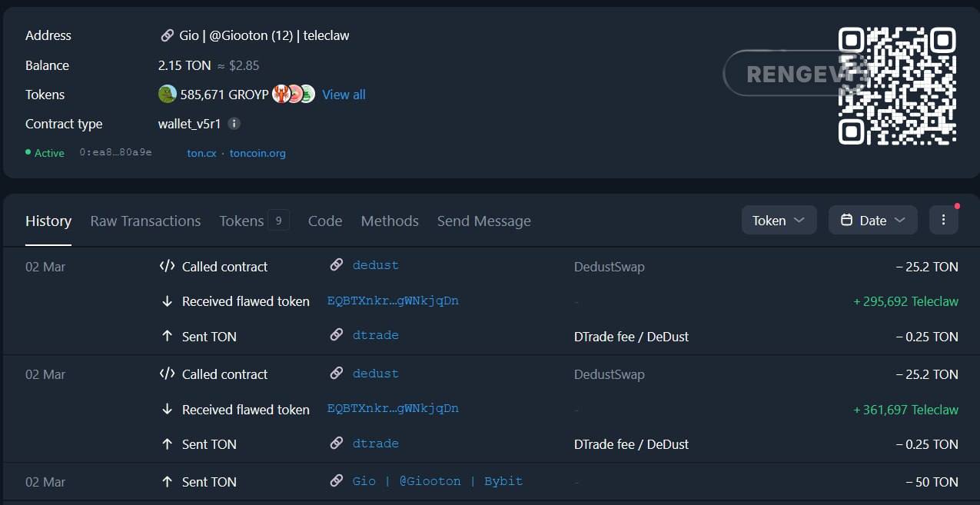Viewport: 980px width, 505px height.
Task: Expand the Token filter dropdown
Action: pos(779,221)
